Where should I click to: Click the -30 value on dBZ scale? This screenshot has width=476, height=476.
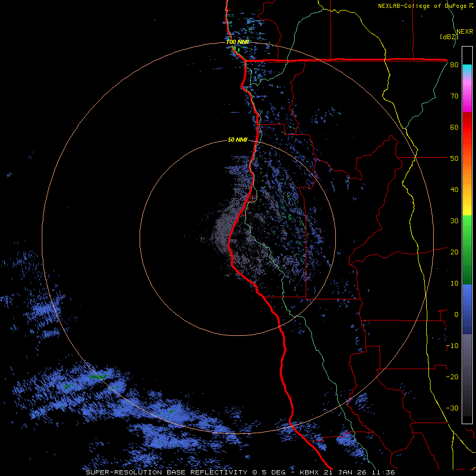pyautogui.click(x=452, y=408)
